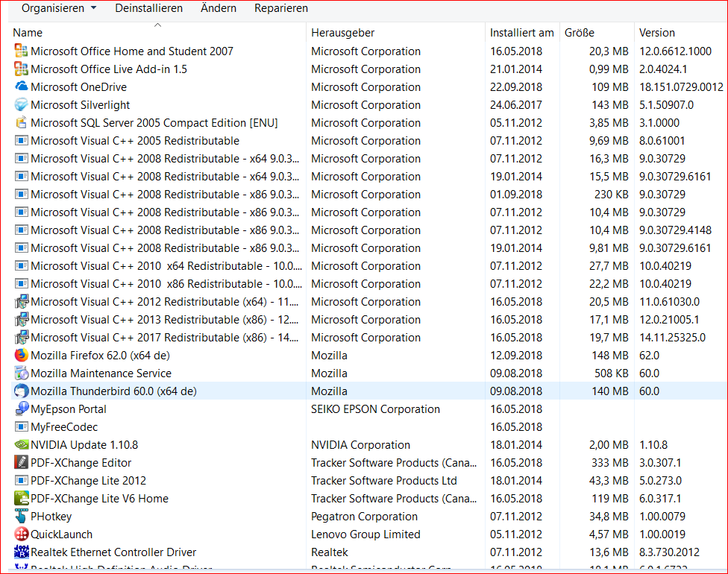Image resolution: width=728 pixels, height=574 pixels.
Task: Select Visual C++ 2017 Redistributable (x86) name
Action: (165, 338)
